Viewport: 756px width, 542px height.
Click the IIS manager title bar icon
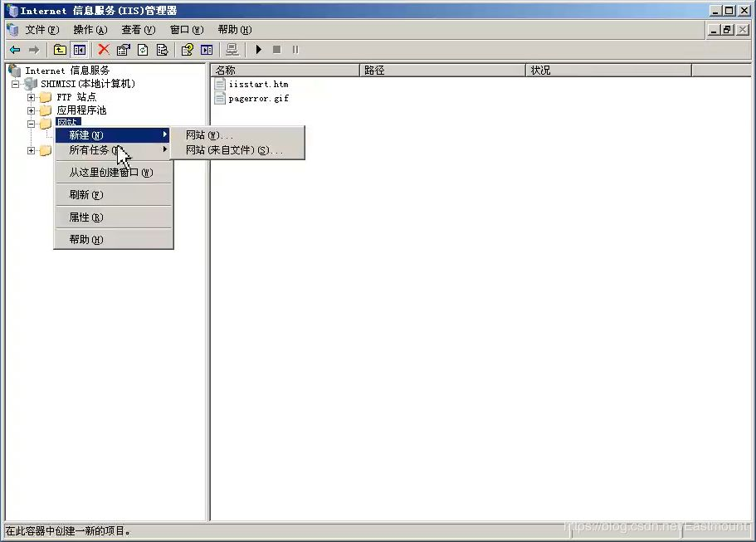(12, 11)
